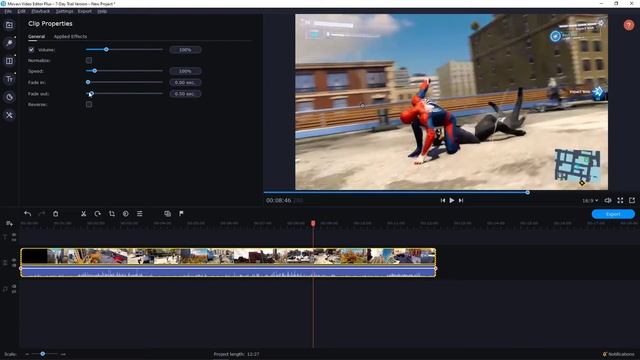Select the clip's blue audio waveform
The height and width of the screenshot is (360, 640).
coord(228,271)
